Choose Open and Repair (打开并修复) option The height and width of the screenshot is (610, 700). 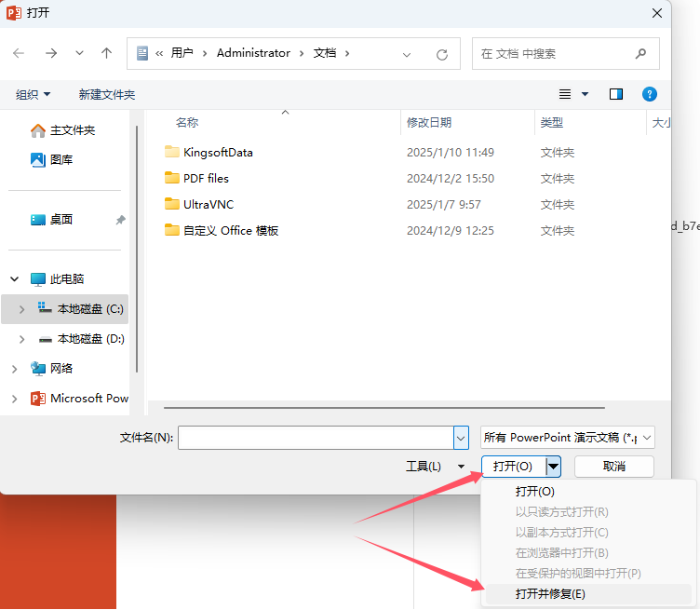(550, 593)
